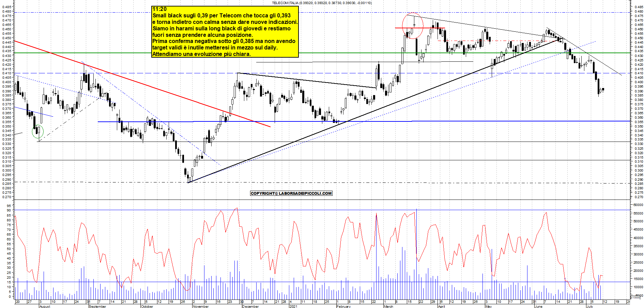Click the February month label
The width and height of the screenshot is (644, 308).
343,306
